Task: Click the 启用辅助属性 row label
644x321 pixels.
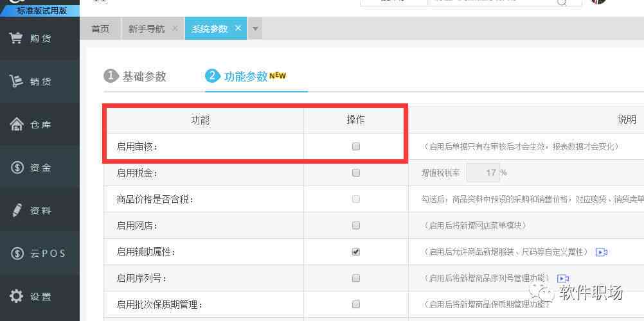Action: [146, 252]
